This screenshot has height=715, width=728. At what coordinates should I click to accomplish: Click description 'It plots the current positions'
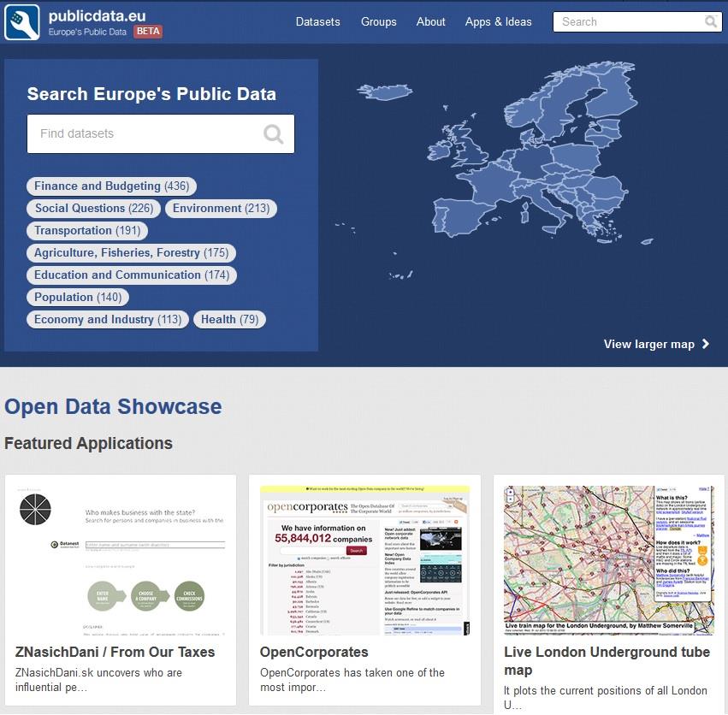pyautogui.click(x=606, y=698)
